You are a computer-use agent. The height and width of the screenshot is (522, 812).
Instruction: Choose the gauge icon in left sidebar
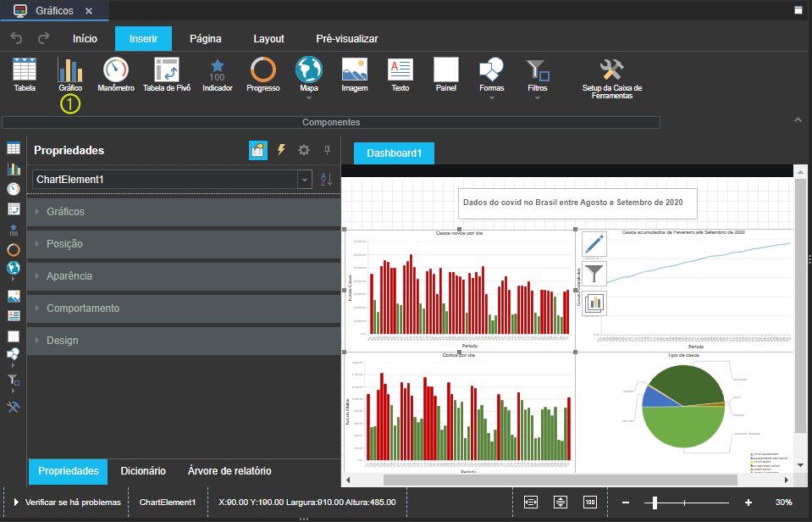pyautogui.click(x=14, y=189)
